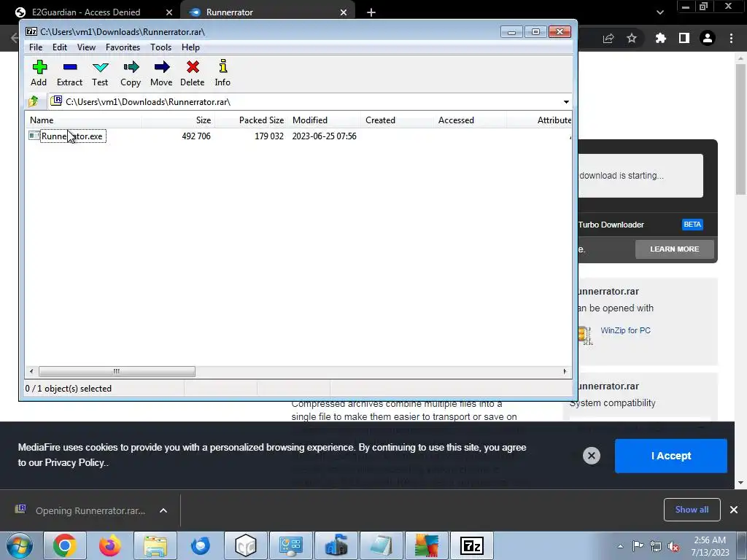Open the Chrome profile avatar

point(708,38)
